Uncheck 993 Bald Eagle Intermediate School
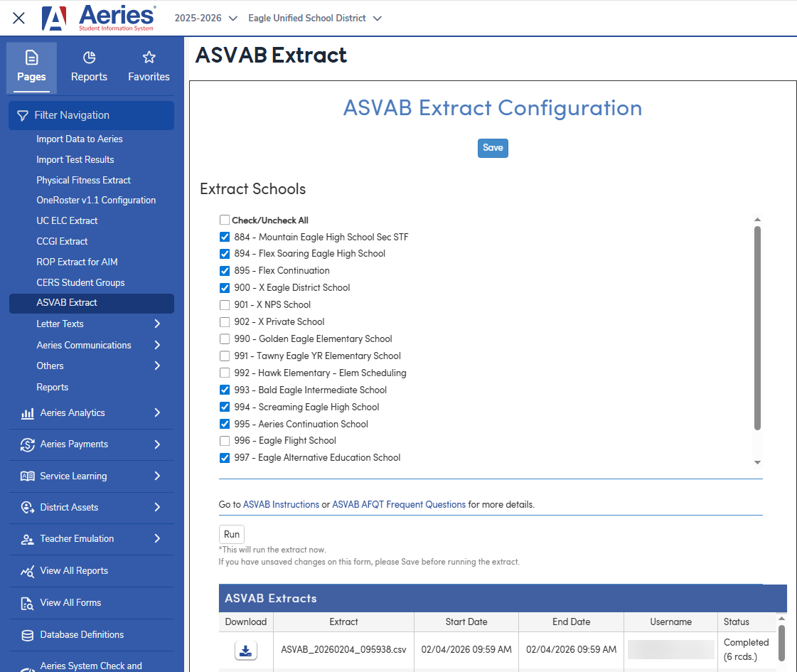The height and width of the screenshot is (672, 797). coord(224,390)
